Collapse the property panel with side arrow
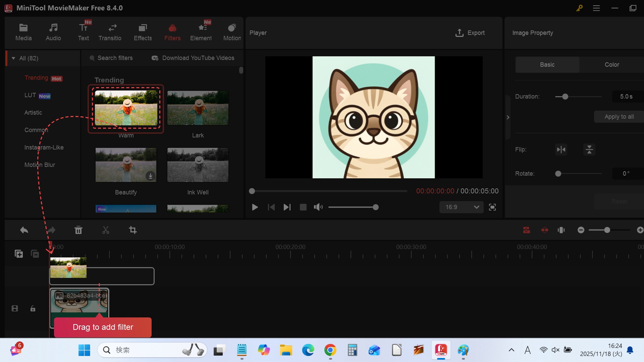Image resolution: width=644 pixels, height=362 pixels. point(508,117)
